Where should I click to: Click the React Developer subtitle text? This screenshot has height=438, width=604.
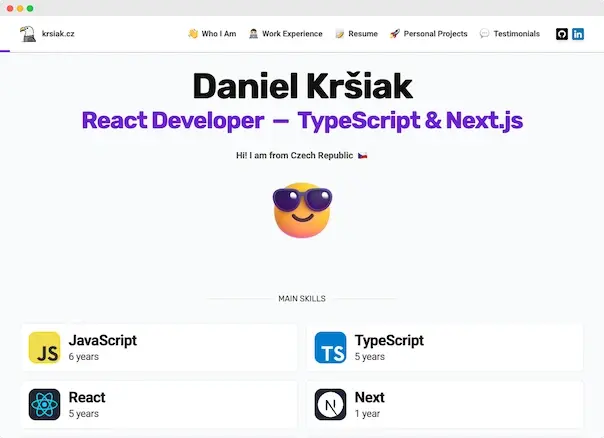coord(302,121)
